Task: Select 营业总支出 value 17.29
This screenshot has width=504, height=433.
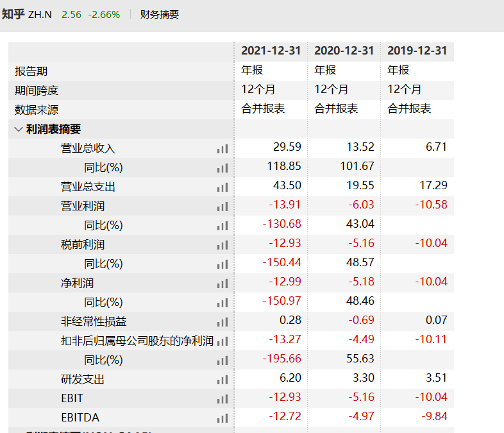Action: 433,185
